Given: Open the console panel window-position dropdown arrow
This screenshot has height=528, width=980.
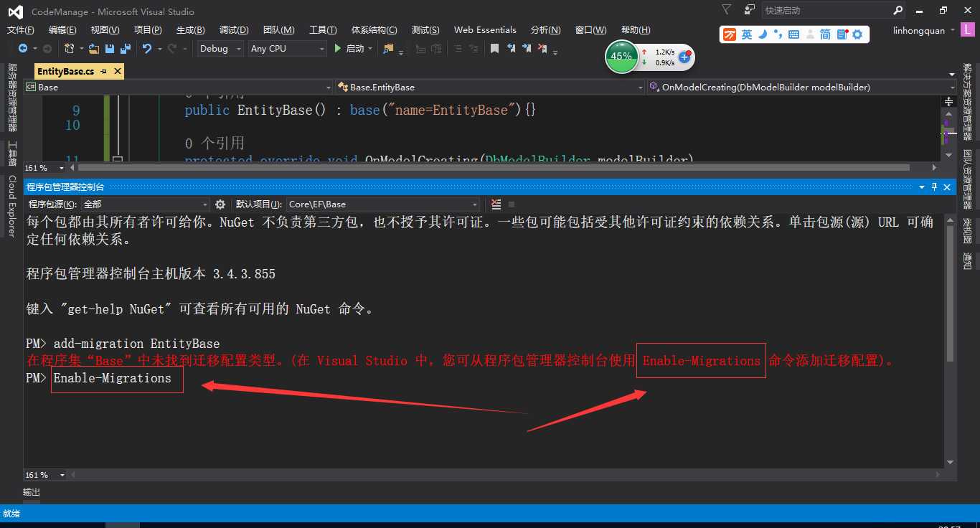Looking at the screenshot, I should click(x=923, y=187).
